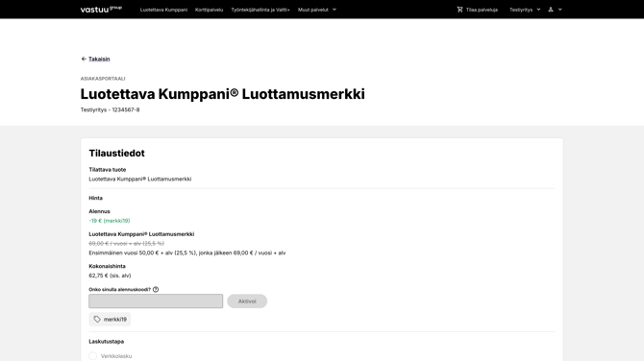Click the green discount text -19 € (merkki19)
The image size is (644, 361).
110,221
